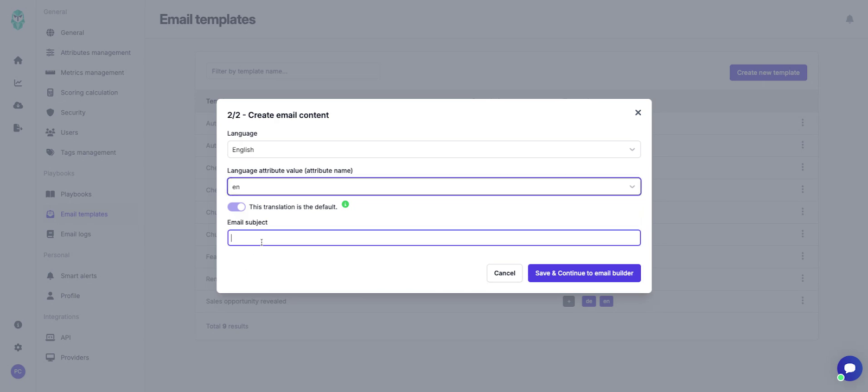Open the Providers page under Integrations
The width and height of the screenshot is (868, 392).
pos(74,357)
